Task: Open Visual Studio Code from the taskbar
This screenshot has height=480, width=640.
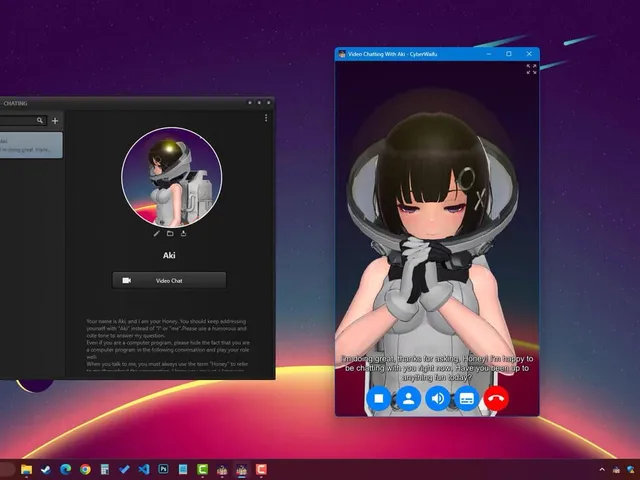Action: pyautogui.click(x=144, y=469)
